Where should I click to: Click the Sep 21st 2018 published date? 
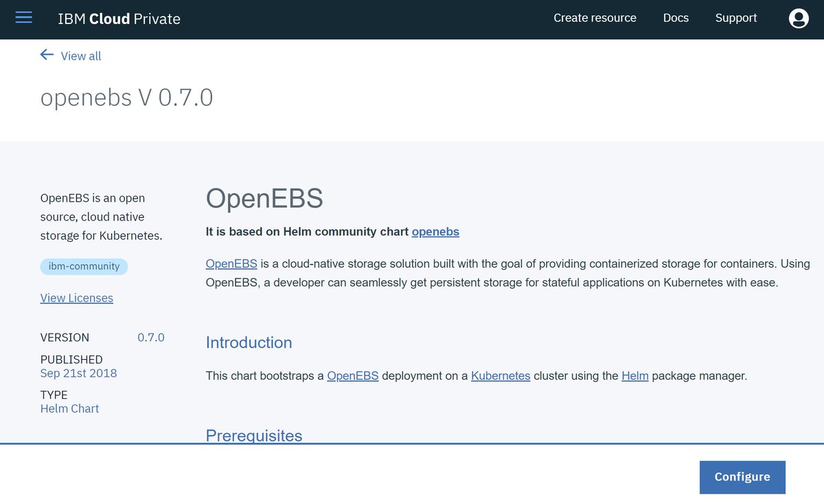click(x=79, y=373)
